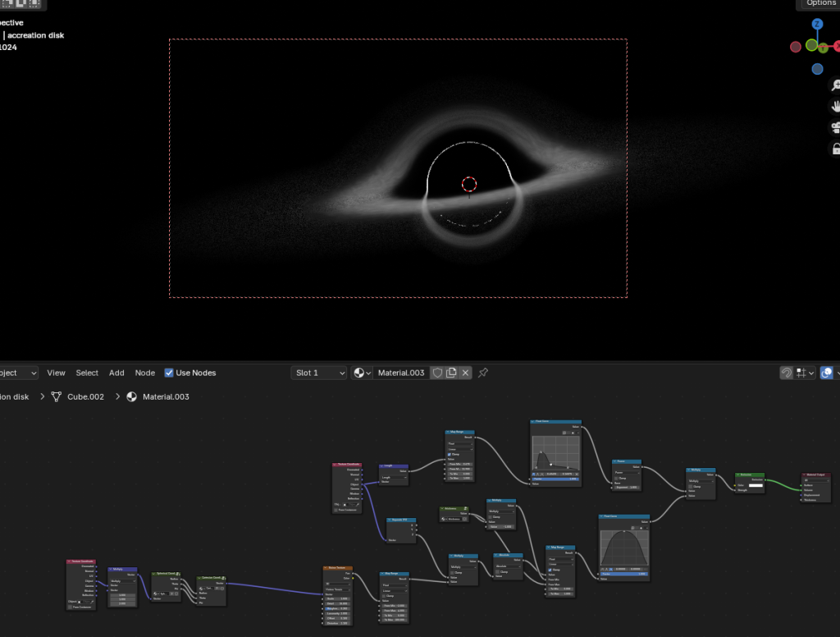Viewport: 840px width, 637px height.
Task: Open the View menu in node editor
Action: click(56, 373)
